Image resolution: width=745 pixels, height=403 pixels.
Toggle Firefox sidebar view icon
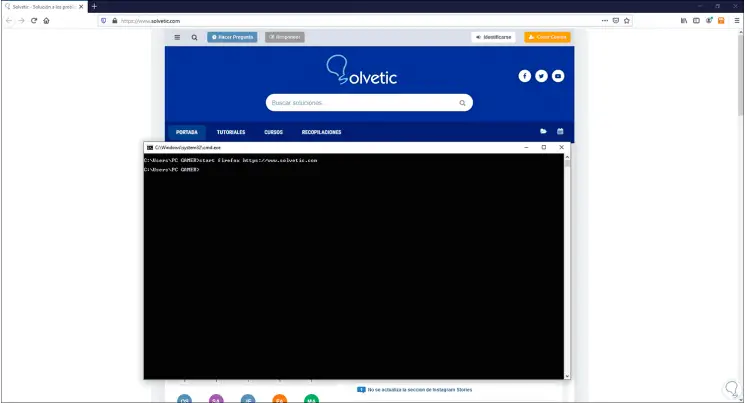pyautogui.click(x=696, y=20)
